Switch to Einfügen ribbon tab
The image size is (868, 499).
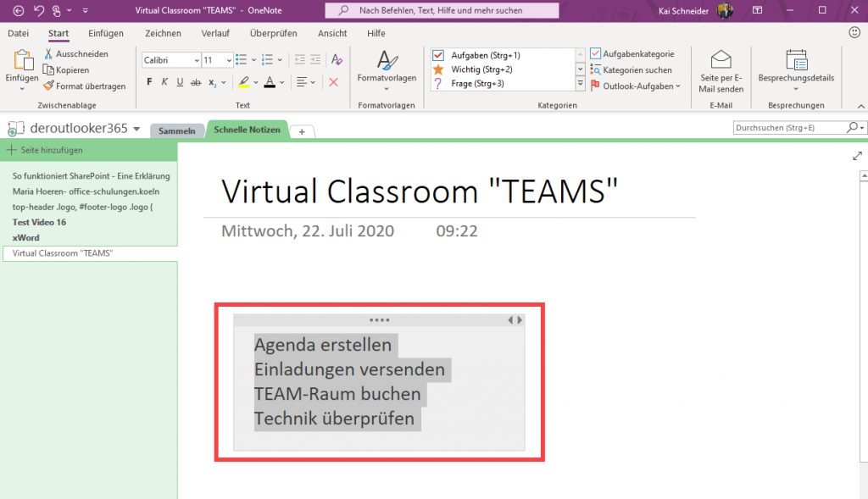106,33
